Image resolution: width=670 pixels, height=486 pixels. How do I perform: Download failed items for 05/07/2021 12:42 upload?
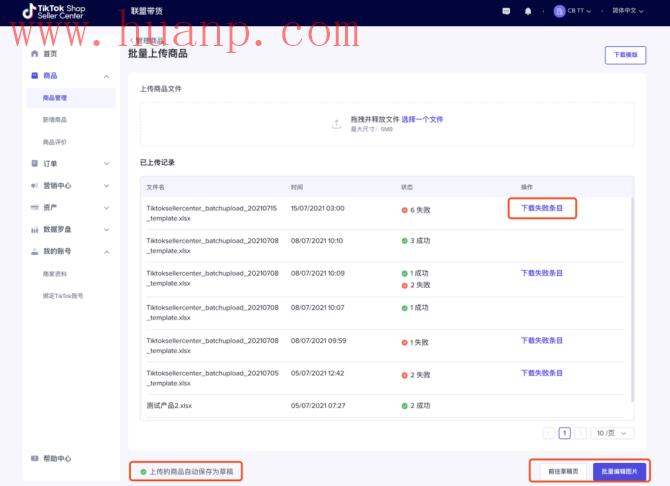pos(542,373)
